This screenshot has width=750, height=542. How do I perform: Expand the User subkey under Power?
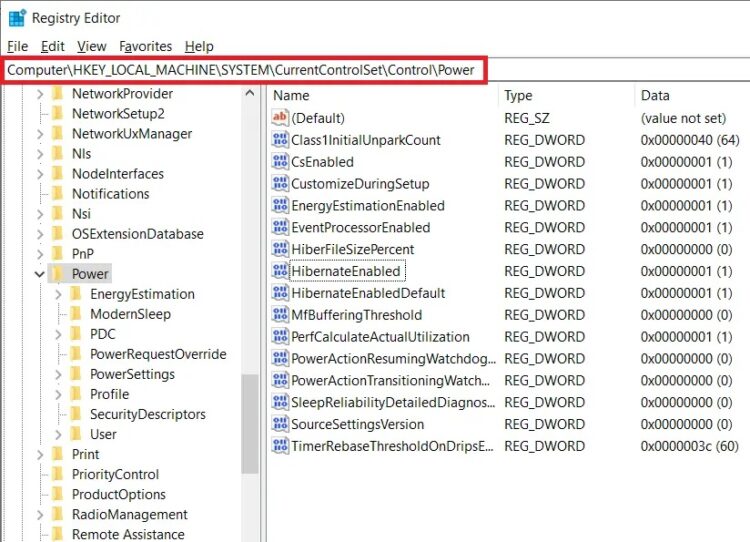tap(58, 434)
